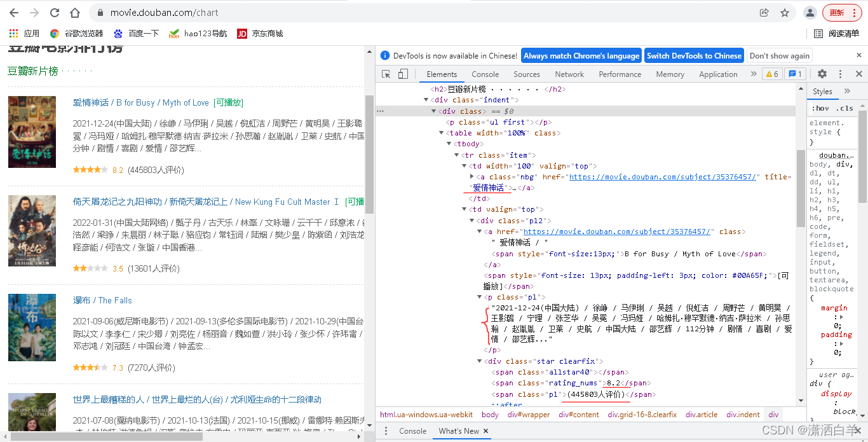Image resolution: width=868 pixels, height=442 pixels.
Task: Toggle the :hov element state panel
Action: coord(822,108)
